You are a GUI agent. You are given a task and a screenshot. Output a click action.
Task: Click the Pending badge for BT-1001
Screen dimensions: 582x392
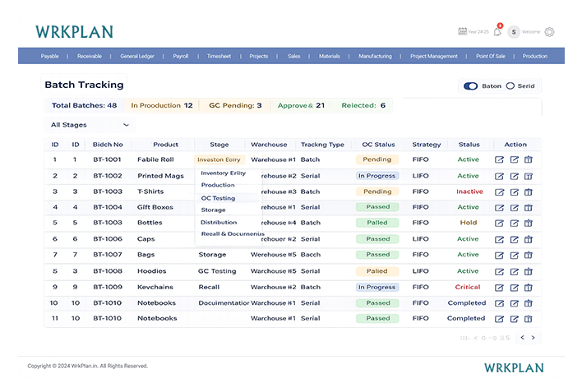click(377, 159)
